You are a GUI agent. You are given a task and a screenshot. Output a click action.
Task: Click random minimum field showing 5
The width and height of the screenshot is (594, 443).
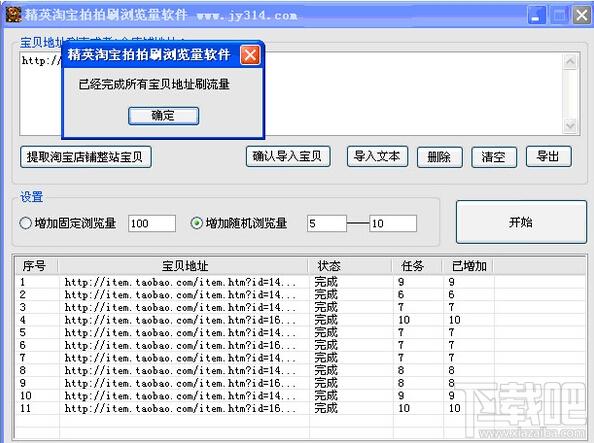[x=327, y=223]
